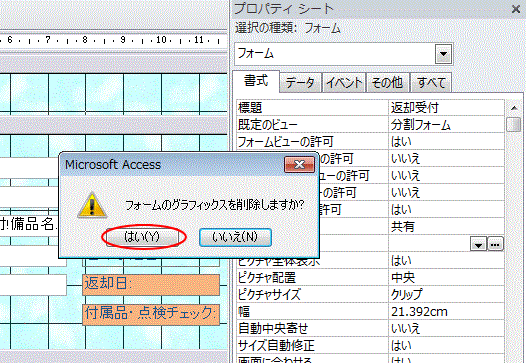Confirm deletion with はい(Y) button
Screen dimensions: 526x363
(x=142, y=237)
